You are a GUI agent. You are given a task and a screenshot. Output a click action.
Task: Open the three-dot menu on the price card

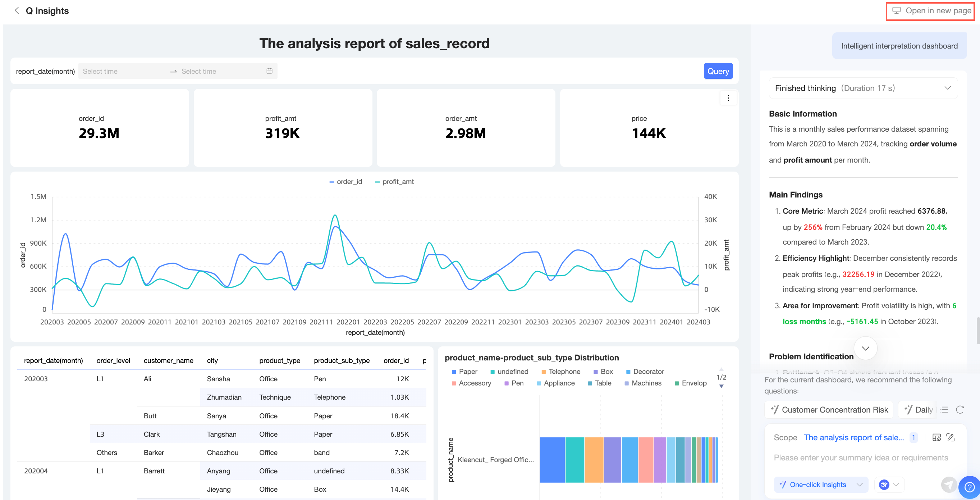(x=728, y=98)
